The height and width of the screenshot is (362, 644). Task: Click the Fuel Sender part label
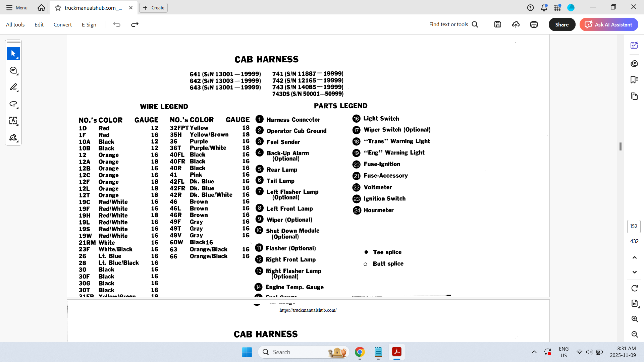click(283, 142)
